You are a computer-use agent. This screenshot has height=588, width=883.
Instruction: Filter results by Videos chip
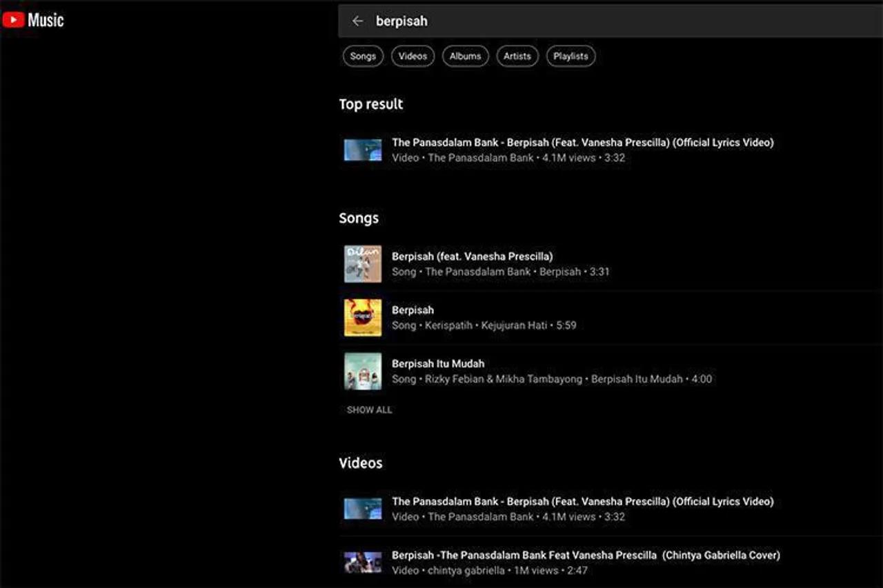(x=413, y=56)
